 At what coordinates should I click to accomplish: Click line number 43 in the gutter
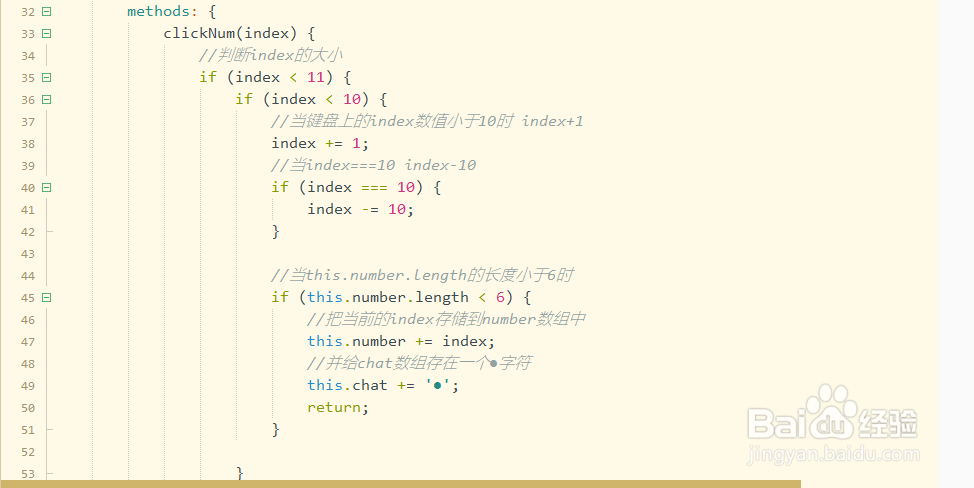28,254
